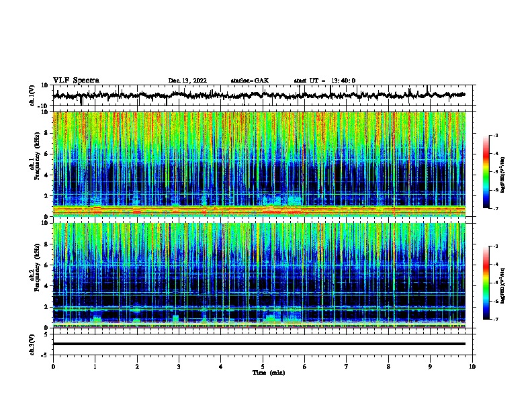Click time axis tick label '8'

click(388, 367)
